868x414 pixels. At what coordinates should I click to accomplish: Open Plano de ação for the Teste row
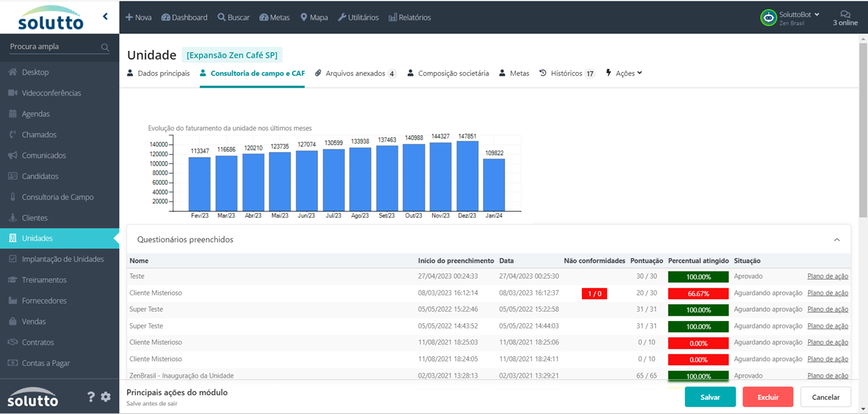point(828,276)
